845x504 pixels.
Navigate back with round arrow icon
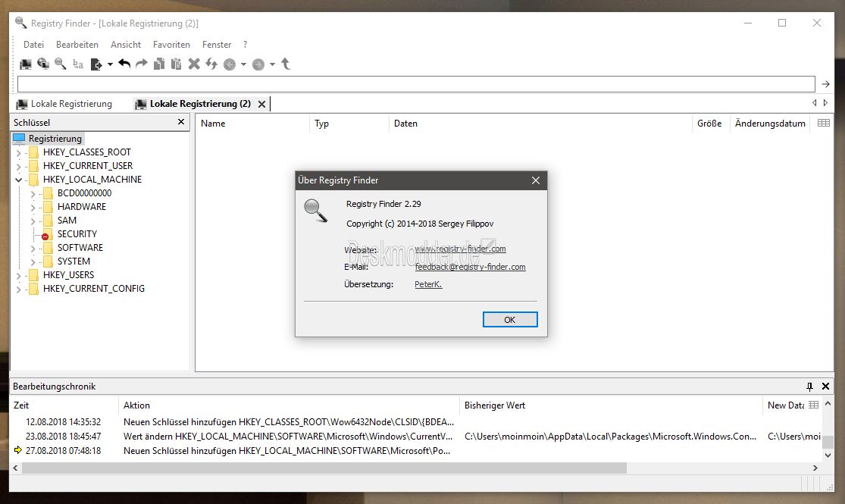click(230, 64)
